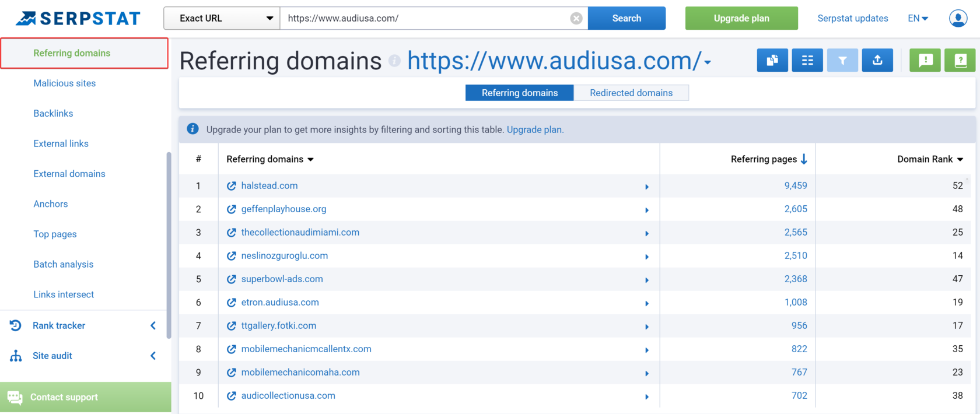
Task: Expand the geffenplayhouse.org row arrow
Action: click(647, 210)
